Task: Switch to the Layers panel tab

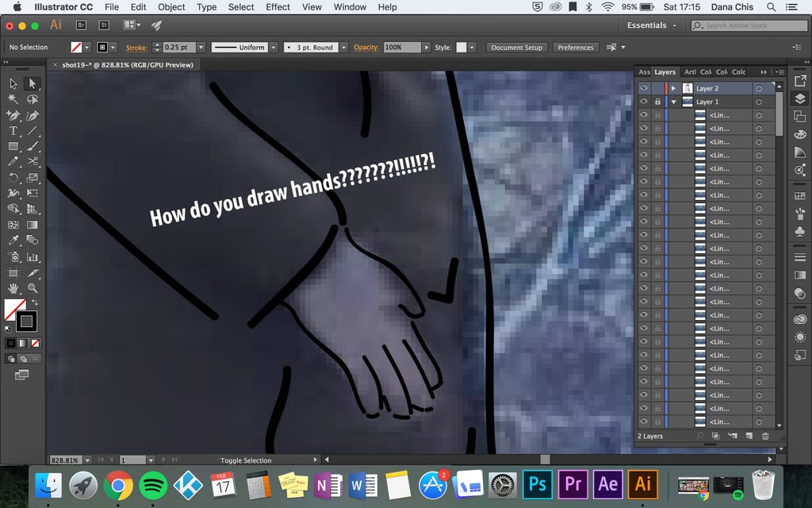Action: [665, 72]
